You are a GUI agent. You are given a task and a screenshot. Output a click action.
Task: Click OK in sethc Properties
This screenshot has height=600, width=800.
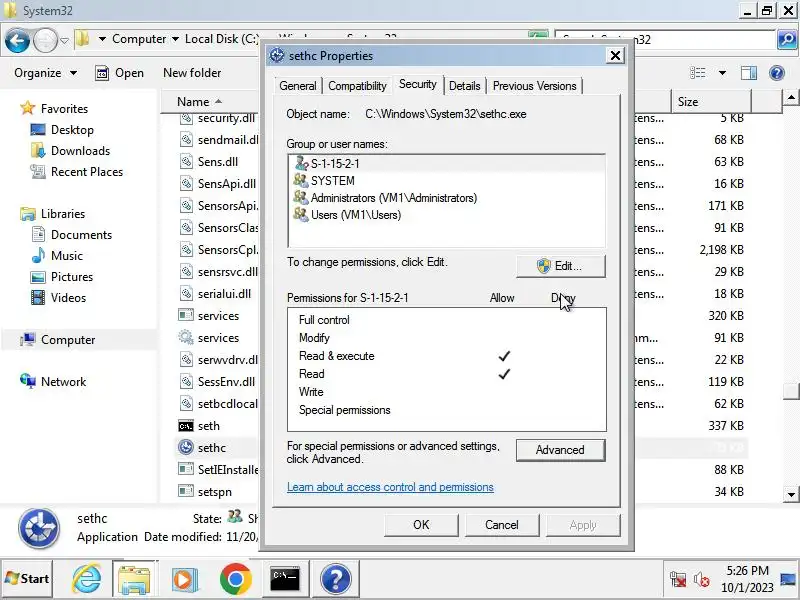pos(421,525)
